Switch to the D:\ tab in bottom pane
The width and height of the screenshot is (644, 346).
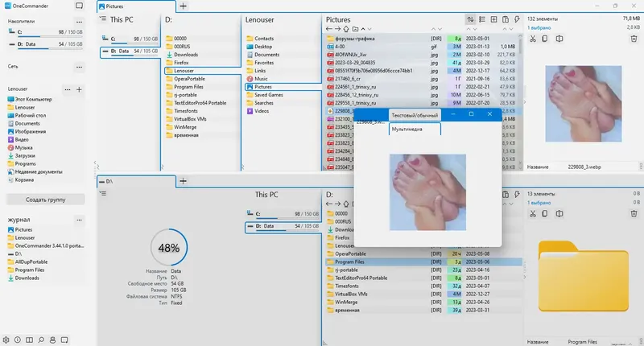coord(136,181)
